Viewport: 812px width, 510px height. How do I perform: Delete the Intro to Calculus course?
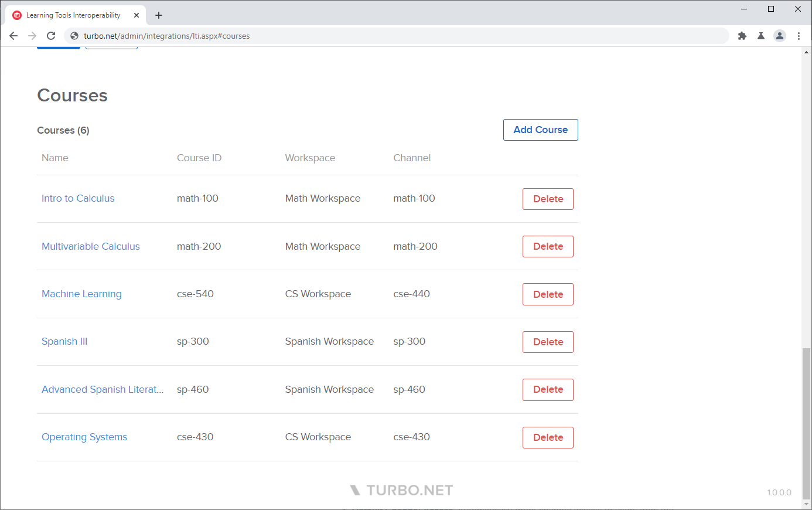548,199
